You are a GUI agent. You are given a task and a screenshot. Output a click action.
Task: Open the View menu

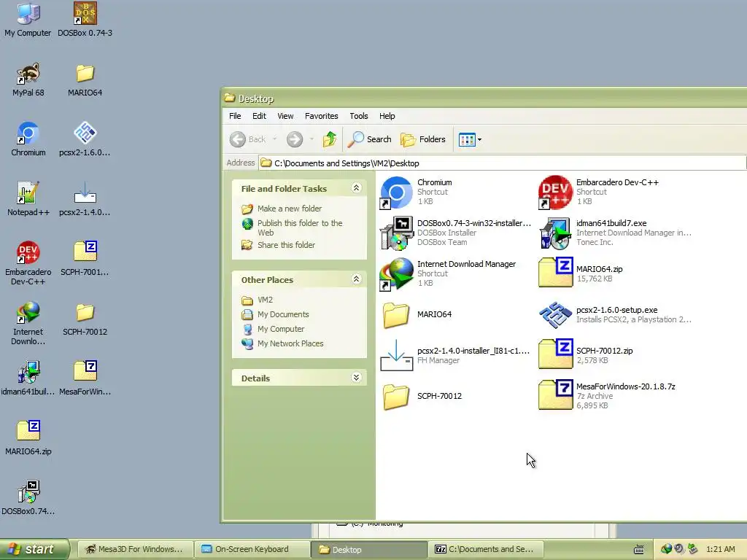click(285, 116)
